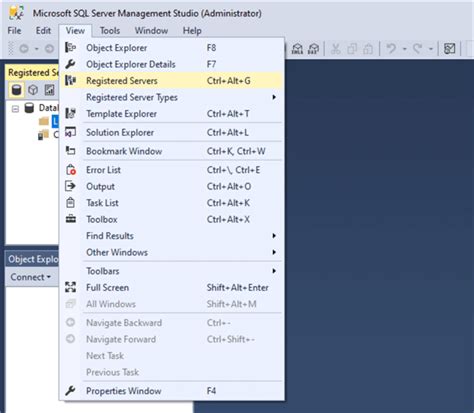This screenshot has height=413, width=474.
Task: Click the Object Explorer Details wrench icon
Action: tap(70, 64)
